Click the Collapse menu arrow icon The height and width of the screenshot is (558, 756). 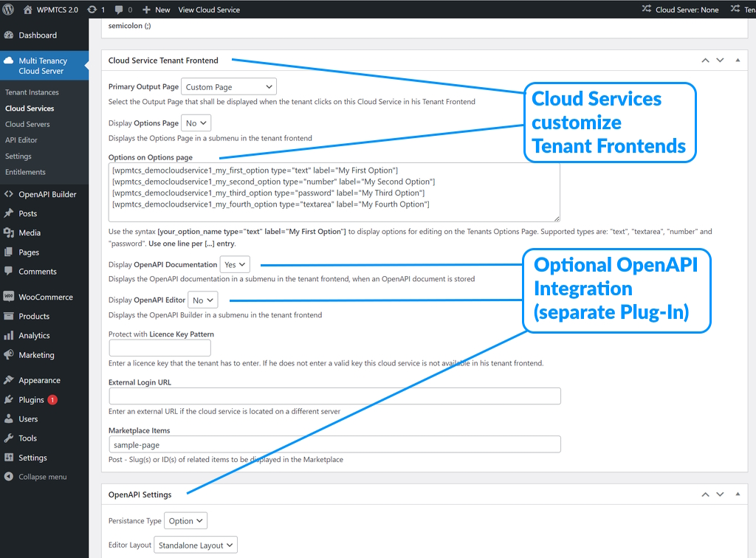pyautogui.click(x=9, y=477)
